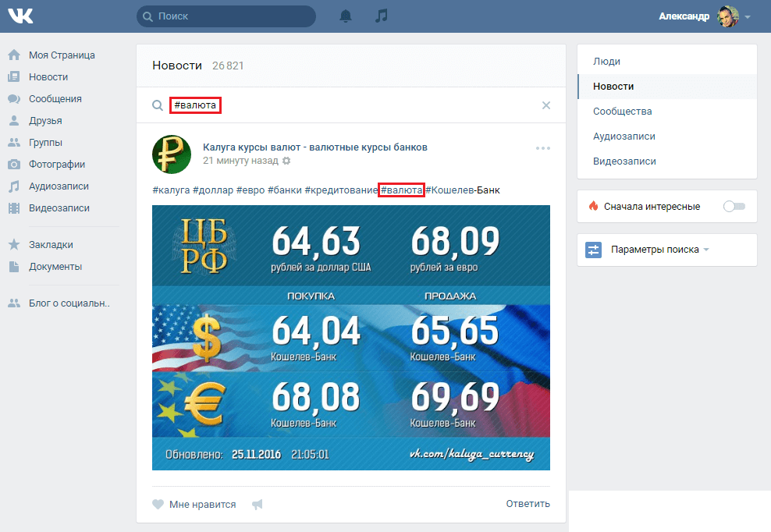Click the Блог о социальн.. group icon
Screen dimensions: 771x532
[x=14, y=303]
